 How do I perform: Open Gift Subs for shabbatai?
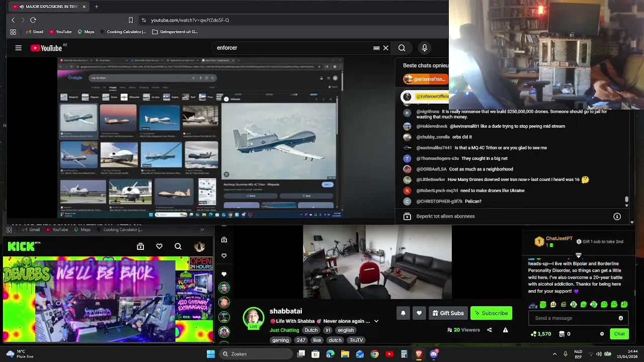448,313
